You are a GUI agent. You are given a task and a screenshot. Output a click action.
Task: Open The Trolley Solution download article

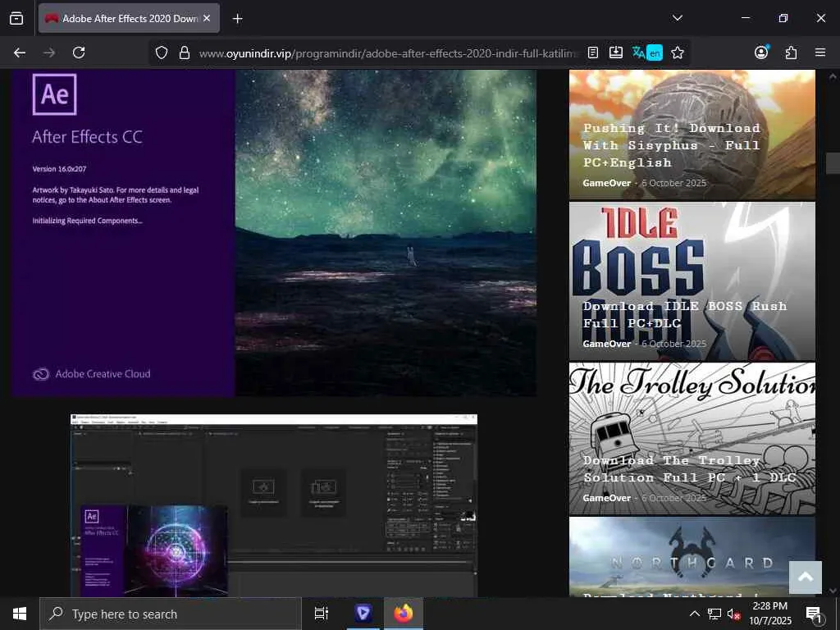pyautogui.click(x=689, y=468)
